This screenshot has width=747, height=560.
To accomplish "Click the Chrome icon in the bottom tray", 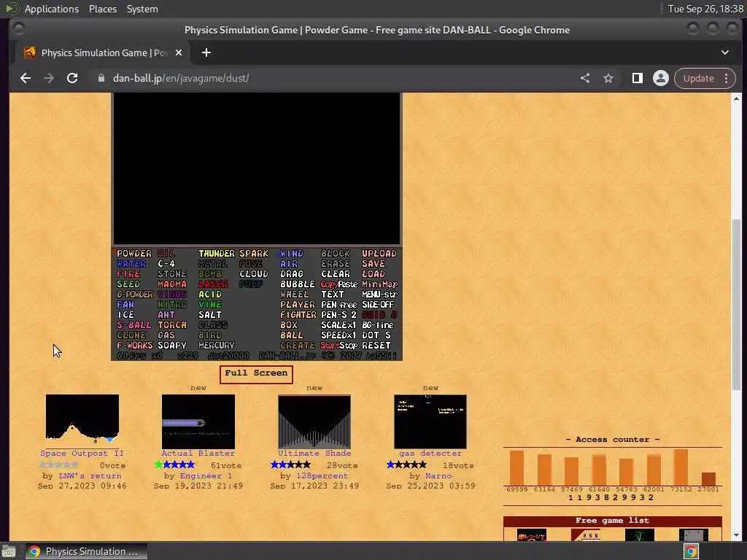I will (691, 551).
